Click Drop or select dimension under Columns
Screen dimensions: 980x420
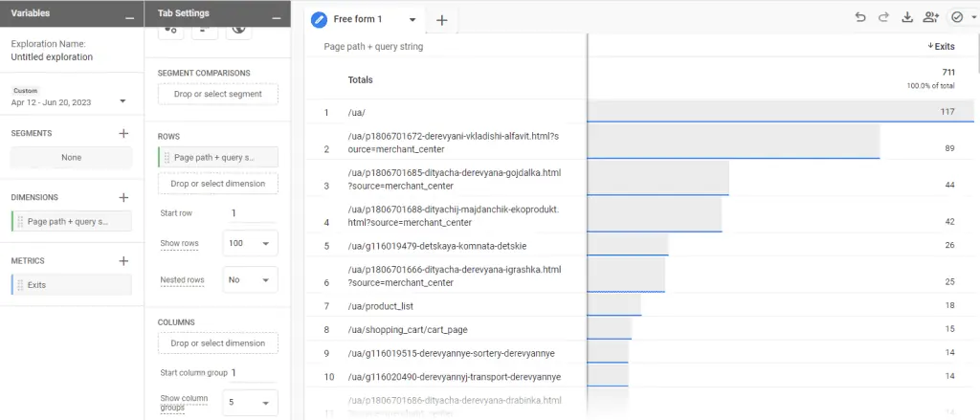[x=218, y=343]
